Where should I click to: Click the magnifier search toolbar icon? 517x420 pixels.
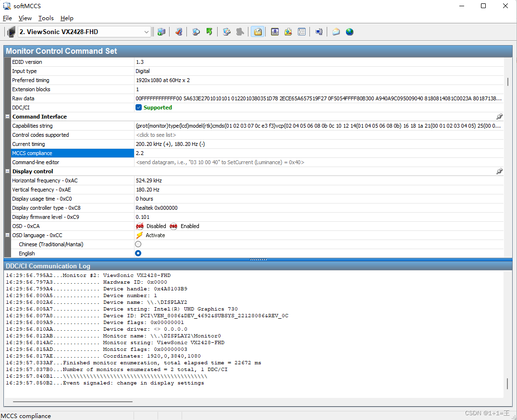[196, 32]
